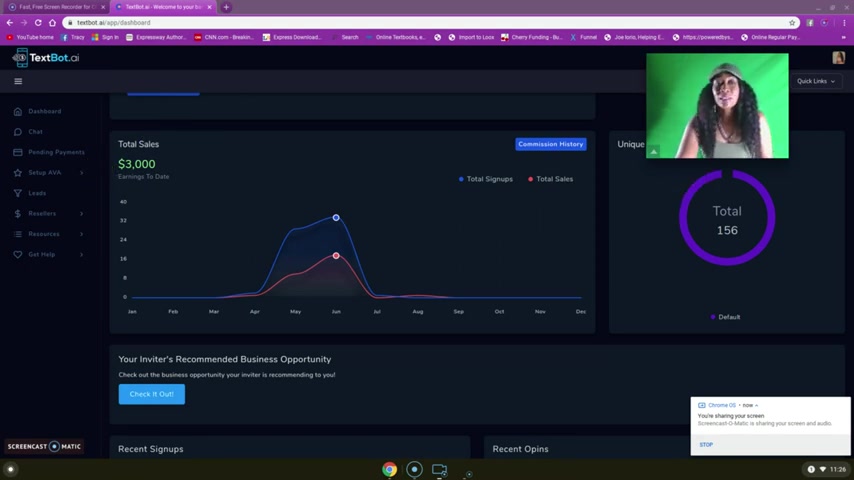Click the TextBot.ai logo
The height and width of the screenshot is (480, 854).
tap(46, 58)
